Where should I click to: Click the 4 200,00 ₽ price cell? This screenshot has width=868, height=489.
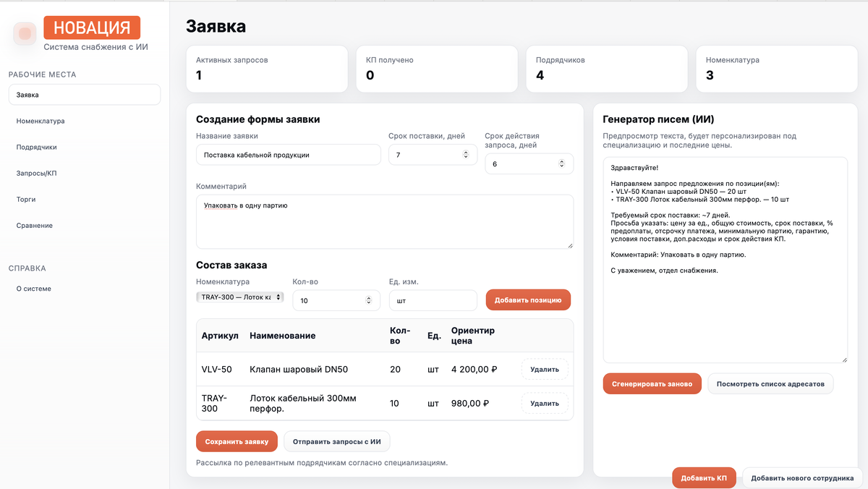[x=475, y=369]
